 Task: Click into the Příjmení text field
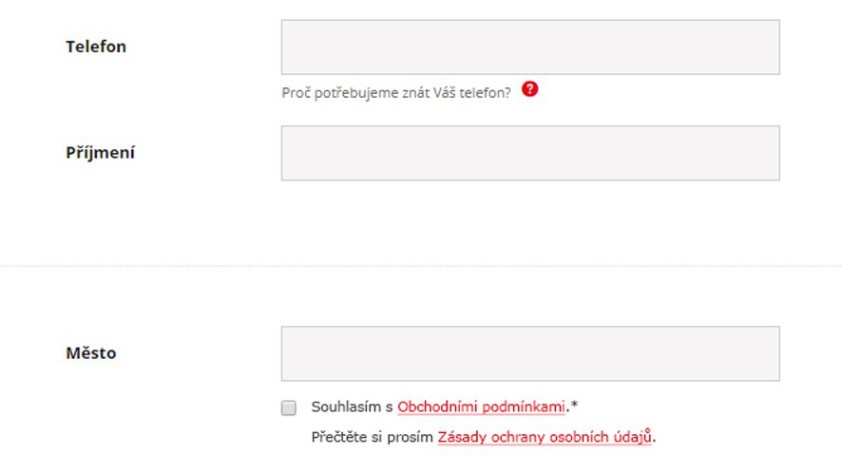530,153
